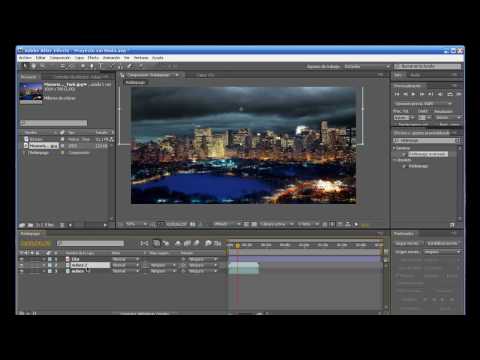This screenshot has height=360, width=480.
Task: Open the Archivo menu
Action: pyautogui.click(x=25, y=58)
